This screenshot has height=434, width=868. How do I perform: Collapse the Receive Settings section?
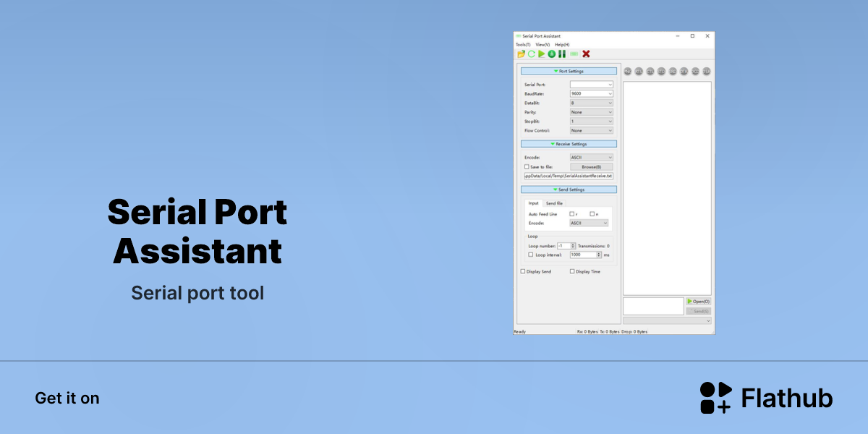[x=569, y=144]
